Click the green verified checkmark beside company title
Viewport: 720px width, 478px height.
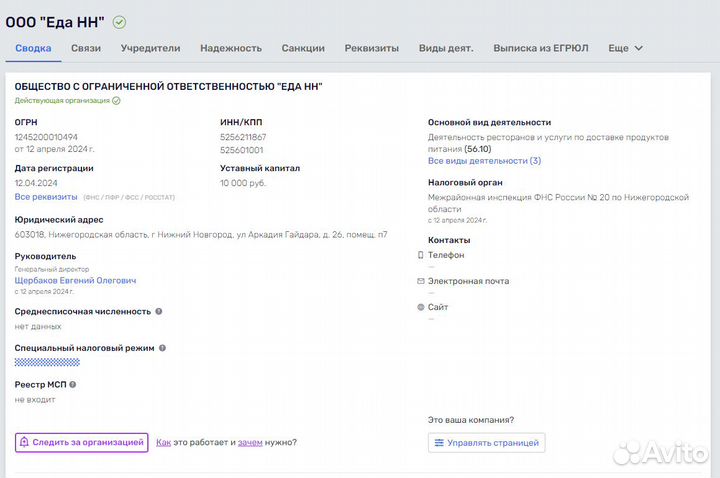point(119,22)
